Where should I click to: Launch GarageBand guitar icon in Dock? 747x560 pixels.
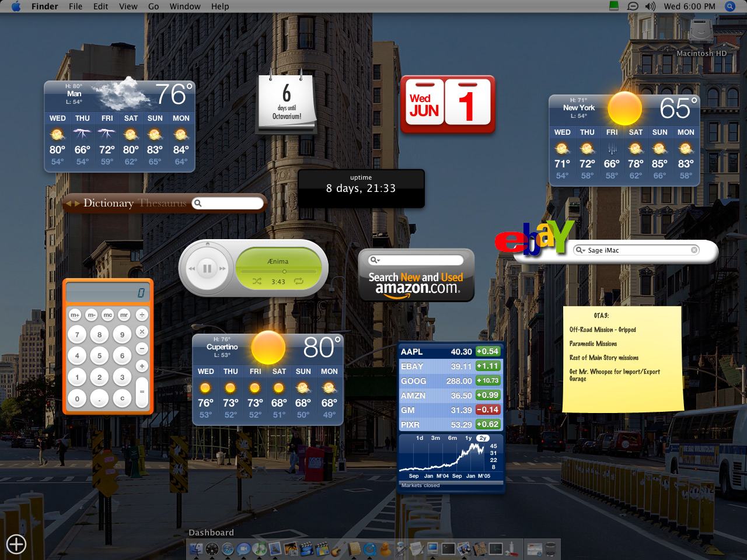coord(338,549)
